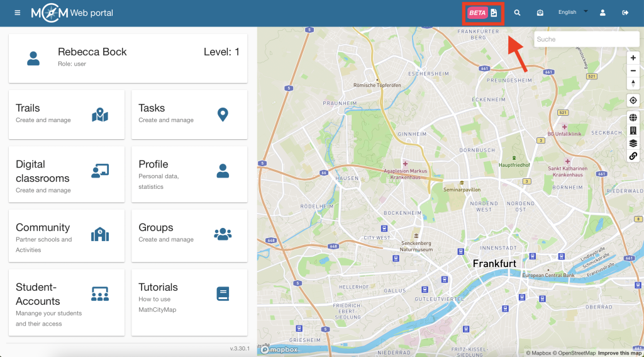Click the Improve this map link
Viewport: 644px width, 357px height.
[x=619, y=353]
